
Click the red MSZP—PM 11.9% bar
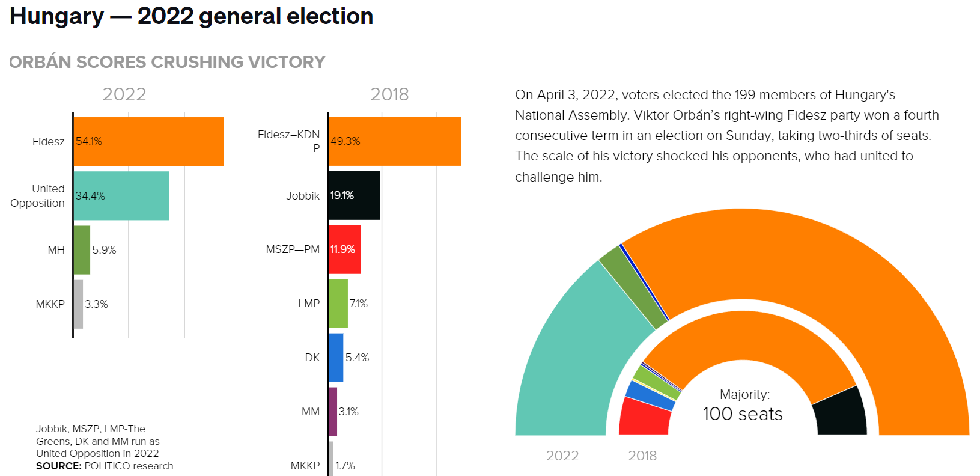pos(345,249)
